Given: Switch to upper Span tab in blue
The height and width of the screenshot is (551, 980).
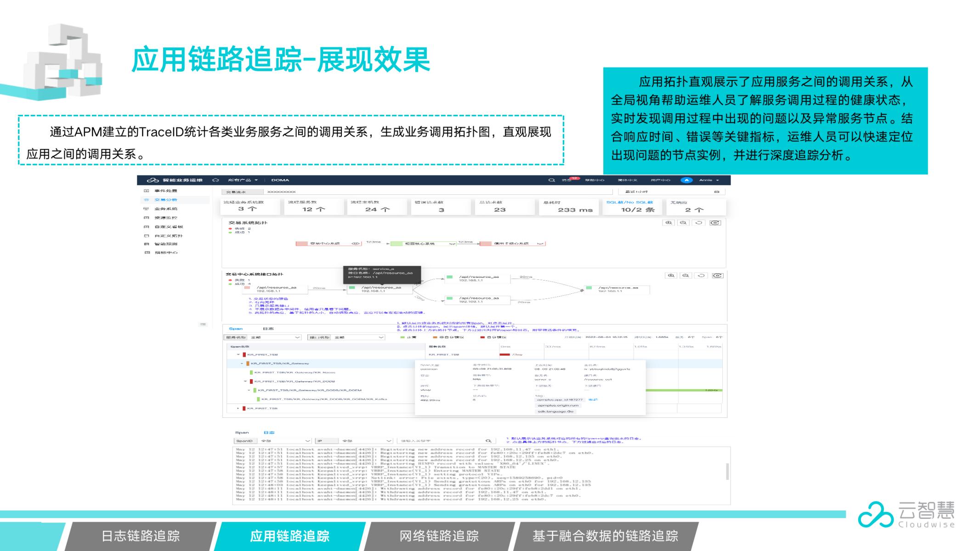Looking at the screenshot, I should pos(236,329).
